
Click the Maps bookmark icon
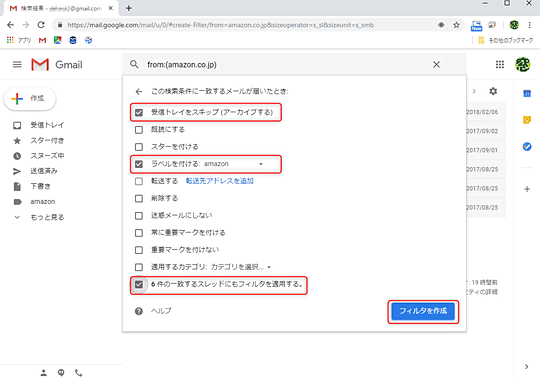58,40
